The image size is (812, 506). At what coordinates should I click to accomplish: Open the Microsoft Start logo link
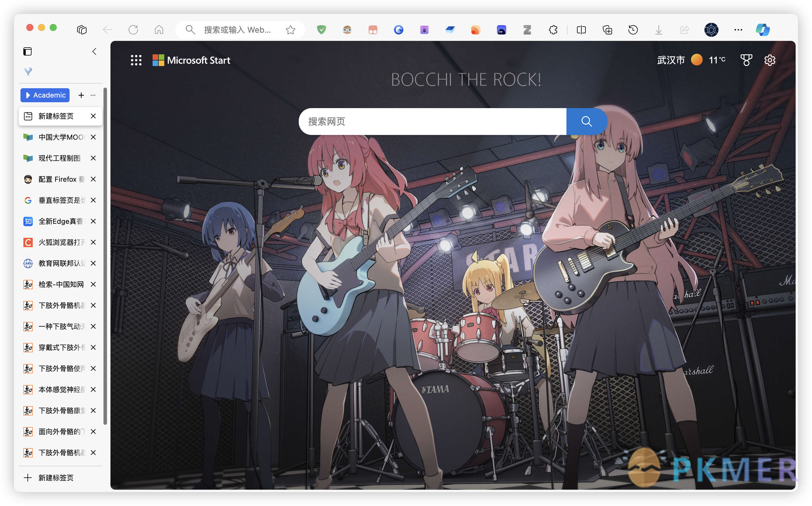pyautogui.click(x=191, y=60)
